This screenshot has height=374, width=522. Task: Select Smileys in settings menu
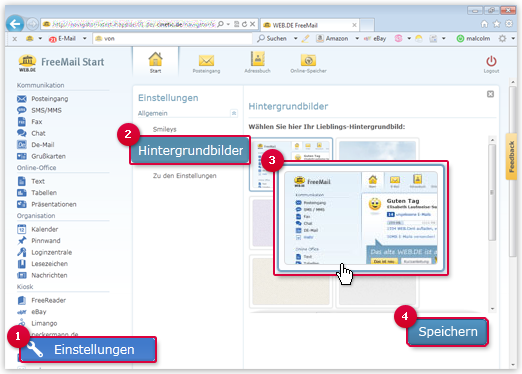point(165,129)
